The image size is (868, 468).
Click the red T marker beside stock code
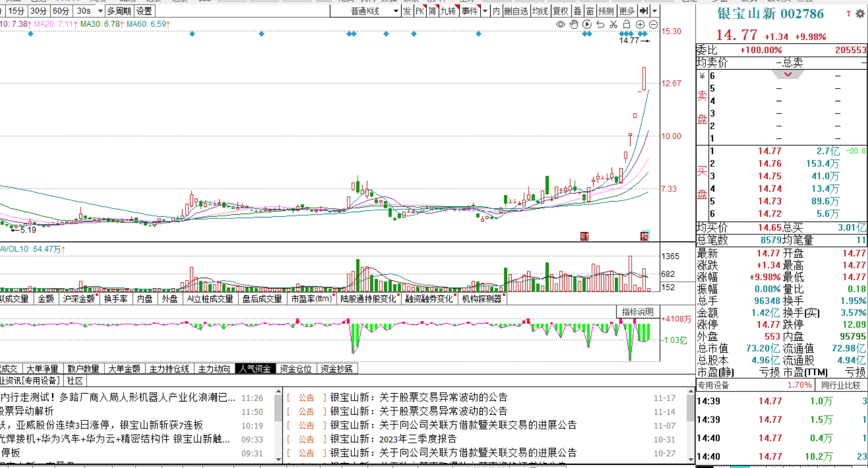848,14
